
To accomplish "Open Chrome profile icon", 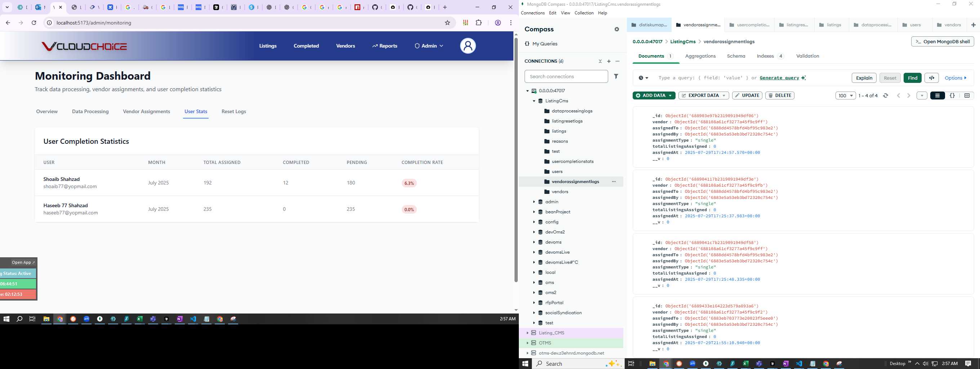I will point(498,23).
